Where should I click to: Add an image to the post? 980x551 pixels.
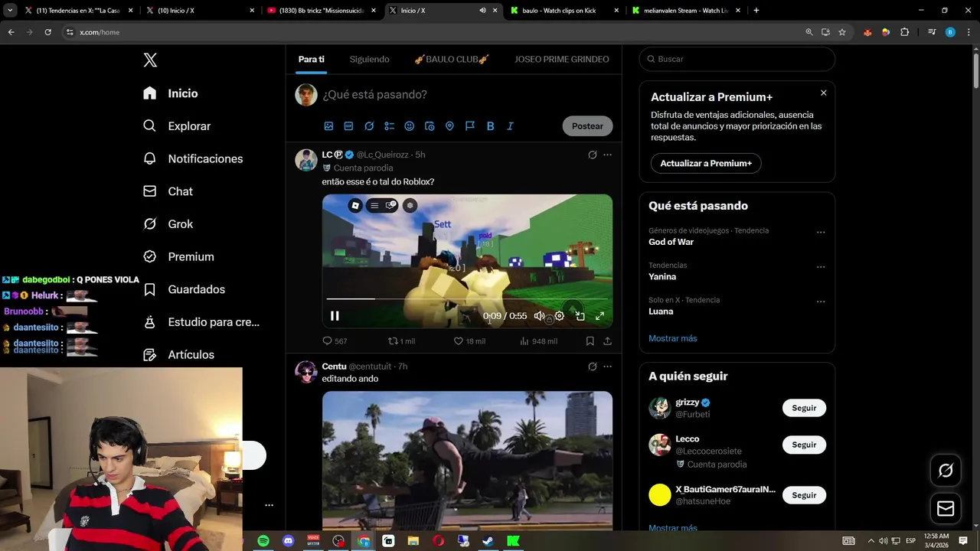[328, 126]
